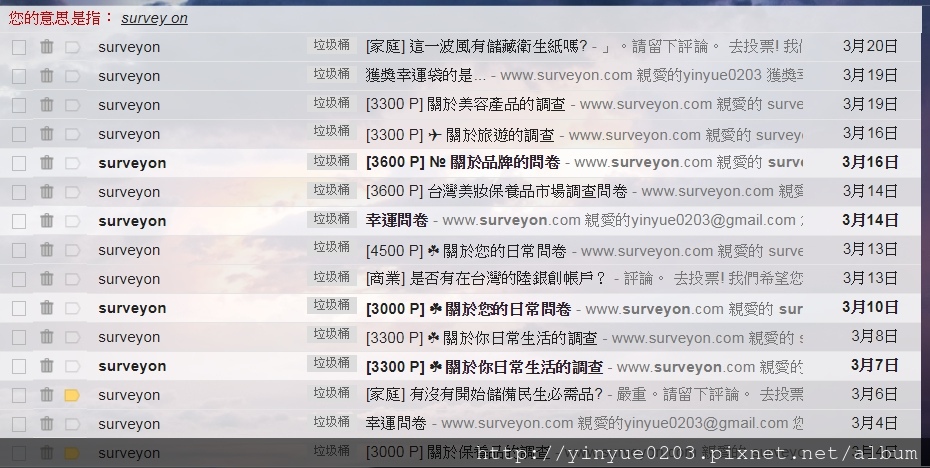
Task: Trash the [4500 P] 關於您的日常問卷 email
Action: click(x=47, y=250)
